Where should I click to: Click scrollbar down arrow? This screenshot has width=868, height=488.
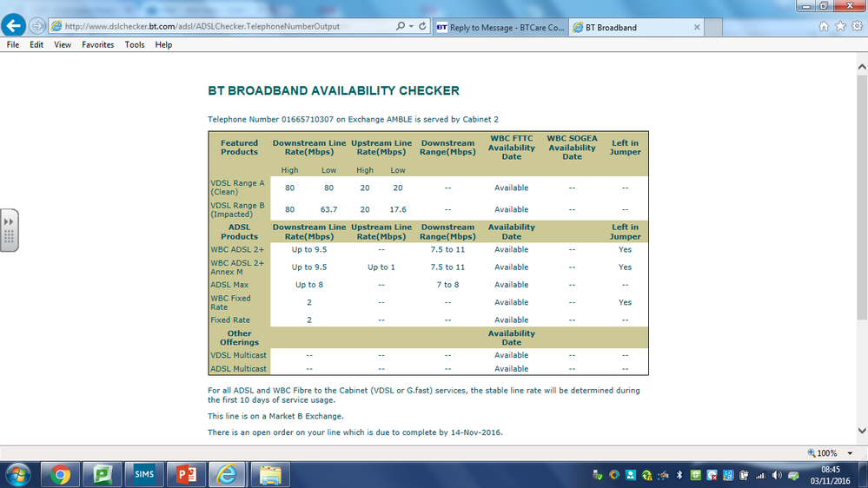click(862, 431)
